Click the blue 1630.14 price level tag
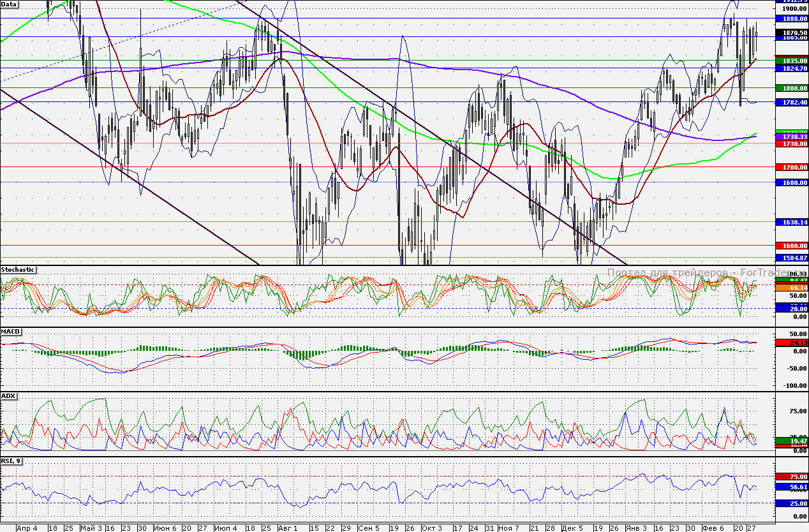The image size is (809, 532). [x=791, y=222]
